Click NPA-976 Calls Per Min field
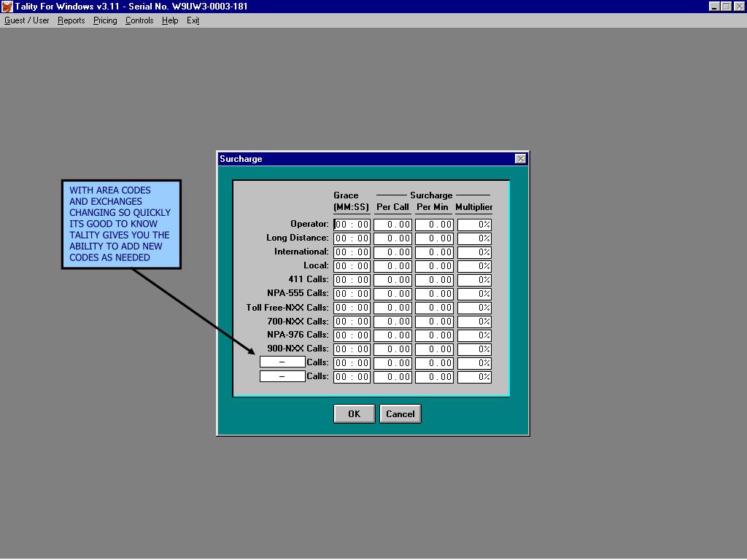 pos(434,335)
